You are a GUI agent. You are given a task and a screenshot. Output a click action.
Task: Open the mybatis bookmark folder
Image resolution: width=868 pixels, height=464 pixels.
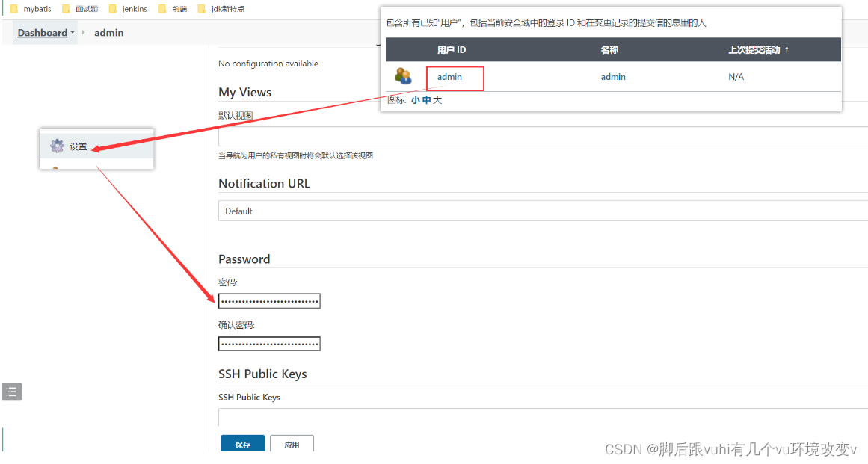35,9
